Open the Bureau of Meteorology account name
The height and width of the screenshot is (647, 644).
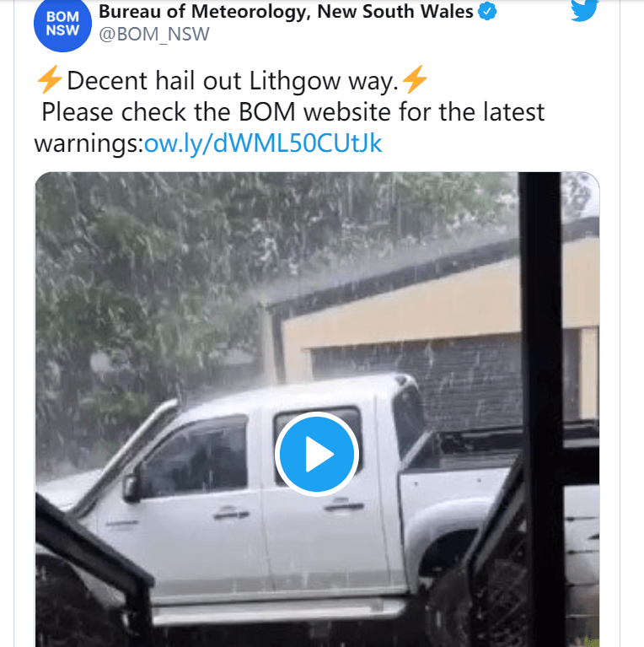tap(286, 12)
